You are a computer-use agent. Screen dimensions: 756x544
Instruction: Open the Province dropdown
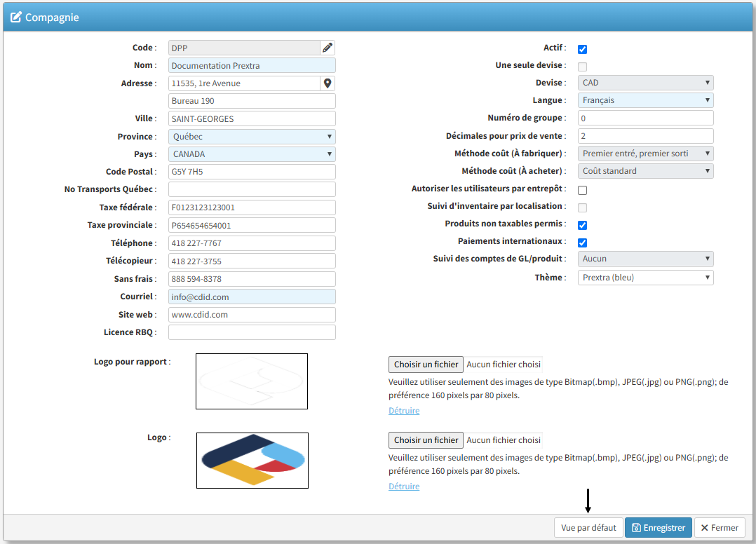[252, 137]
